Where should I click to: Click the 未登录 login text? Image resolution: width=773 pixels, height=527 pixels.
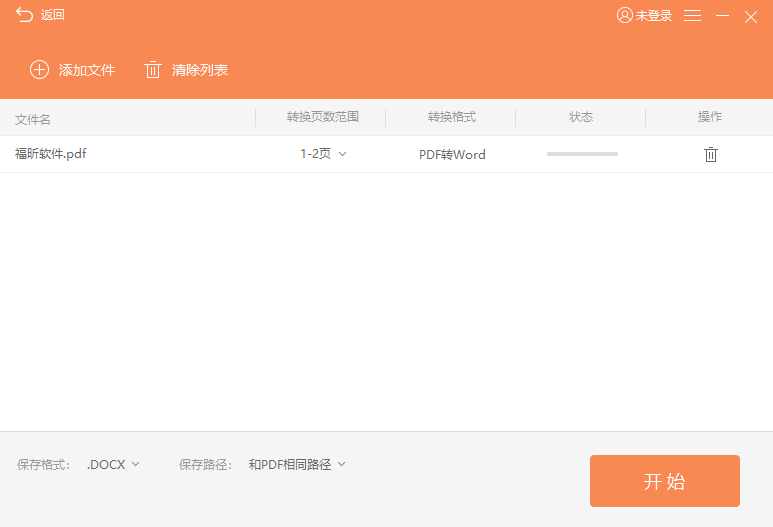pyautogui.click(x=654, y=16)
